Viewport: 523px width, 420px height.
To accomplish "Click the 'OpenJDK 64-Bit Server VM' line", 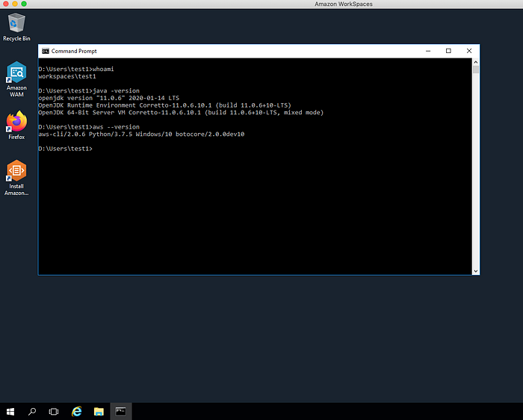I will [x=181, y=112].
